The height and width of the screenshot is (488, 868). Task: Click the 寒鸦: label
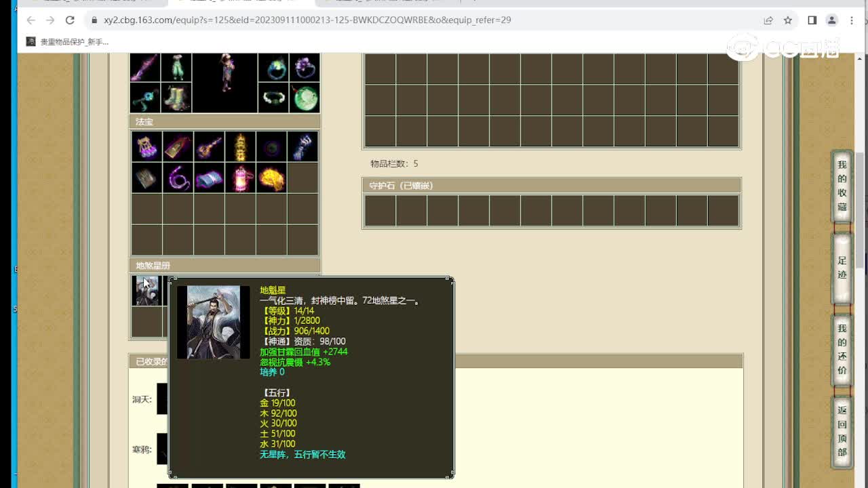142,449
